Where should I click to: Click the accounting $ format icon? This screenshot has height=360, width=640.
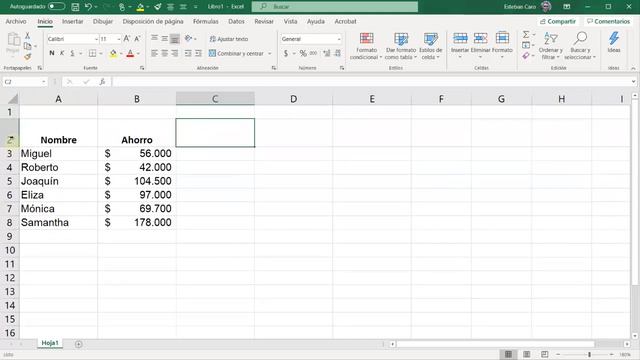point(286,53)
